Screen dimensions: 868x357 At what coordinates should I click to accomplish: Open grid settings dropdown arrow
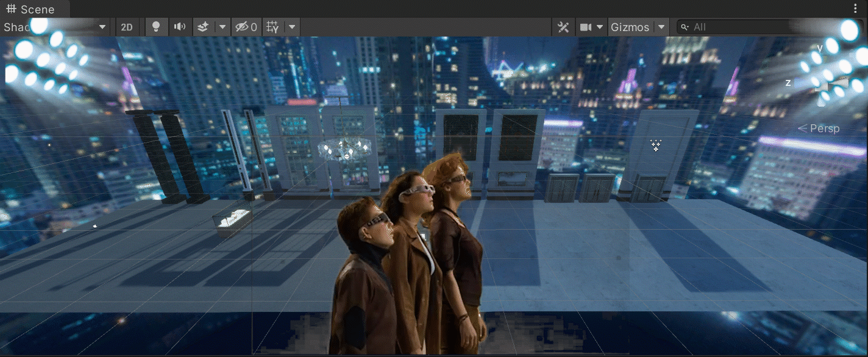293,27
